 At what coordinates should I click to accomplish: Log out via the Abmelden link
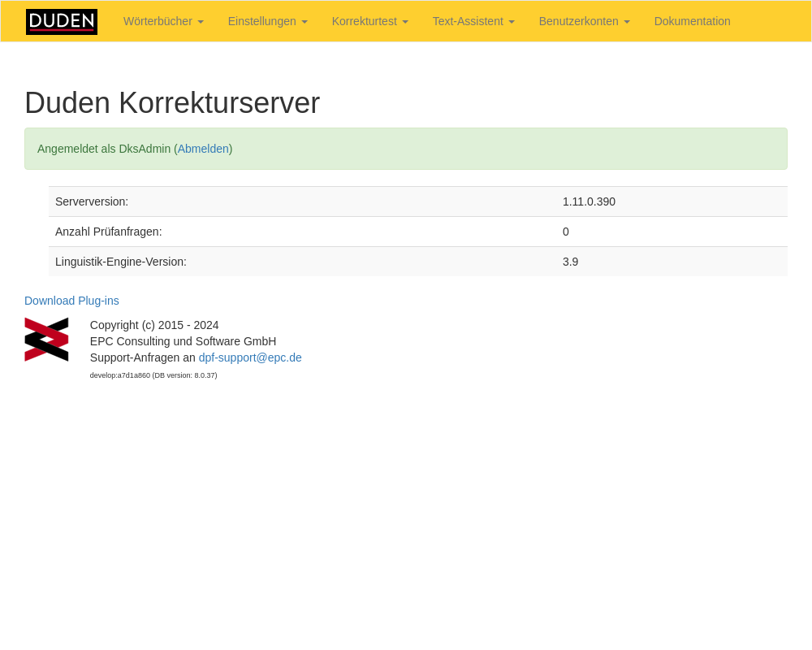pyautogui.click(x=203, y=149)
